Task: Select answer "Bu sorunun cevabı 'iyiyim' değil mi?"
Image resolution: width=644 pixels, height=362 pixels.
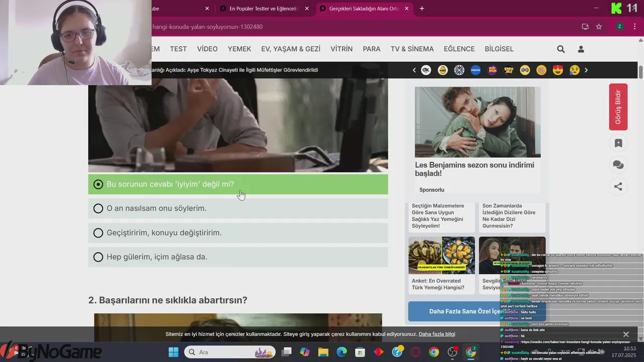Action: 238,184
